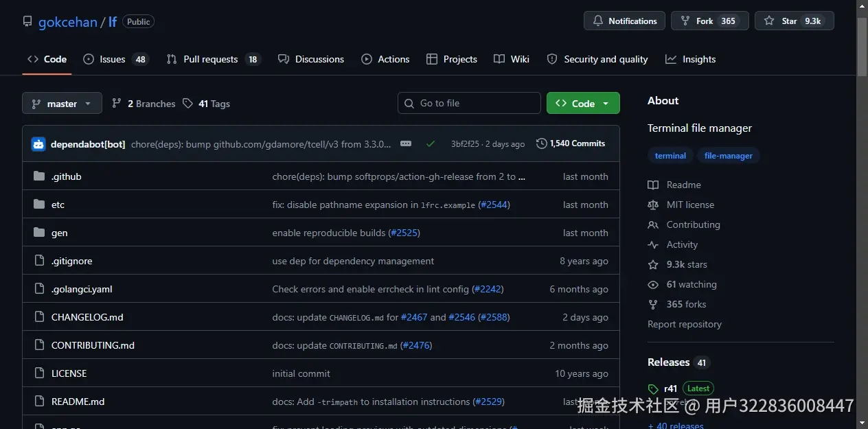
Task: Switch to the Issues tab
Action: coord(115,59)
